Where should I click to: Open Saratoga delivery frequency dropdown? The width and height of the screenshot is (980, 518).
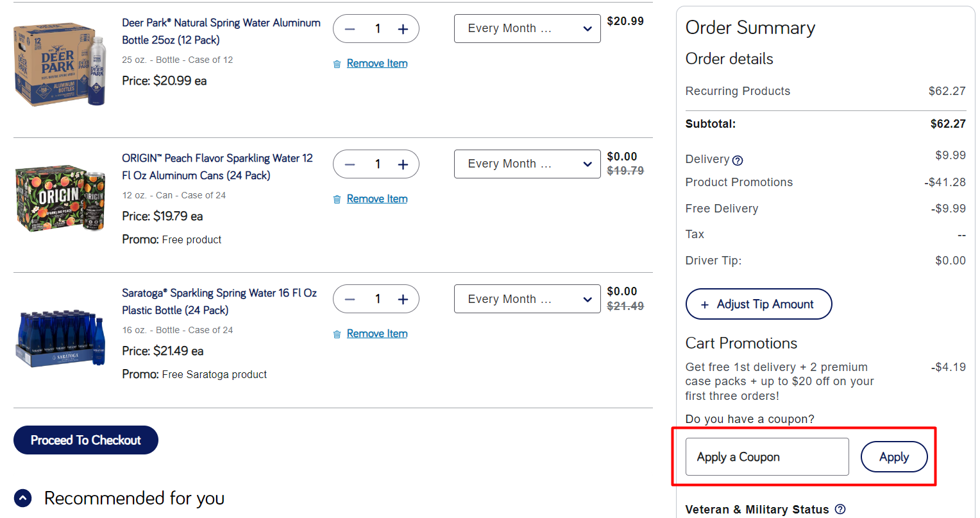click(527, 299)
